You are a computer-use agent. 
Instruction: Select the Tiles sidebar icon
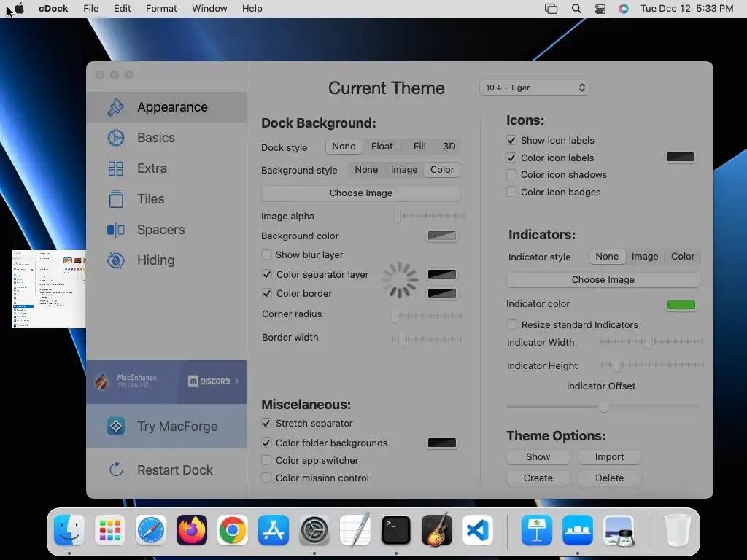pos(116,199)
